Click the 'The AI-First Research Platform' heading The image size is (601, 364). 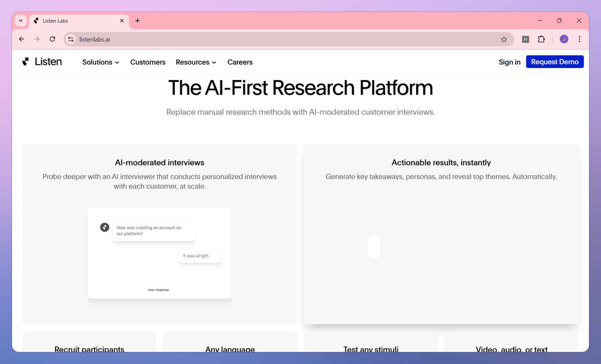click(300, 88)
